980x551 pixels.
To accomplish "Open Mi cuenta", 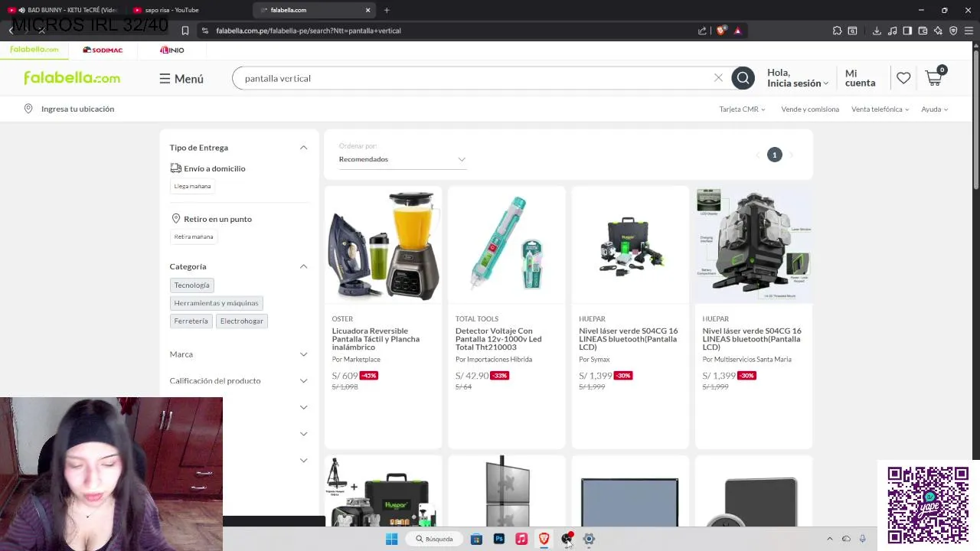I will pos(860,78).
